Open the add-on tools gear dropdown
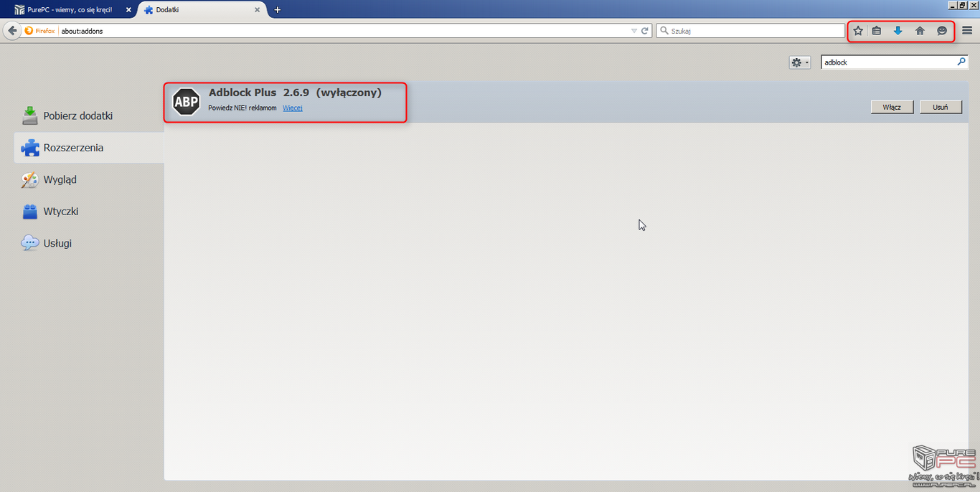Viewport: 980px width, 492px height. pyautogui.click(x=799, y=62)
